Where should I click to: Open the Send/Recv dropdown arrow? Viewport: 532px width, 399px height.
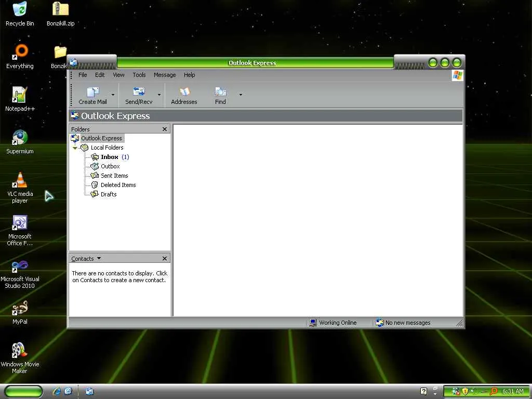coord(159,95)
